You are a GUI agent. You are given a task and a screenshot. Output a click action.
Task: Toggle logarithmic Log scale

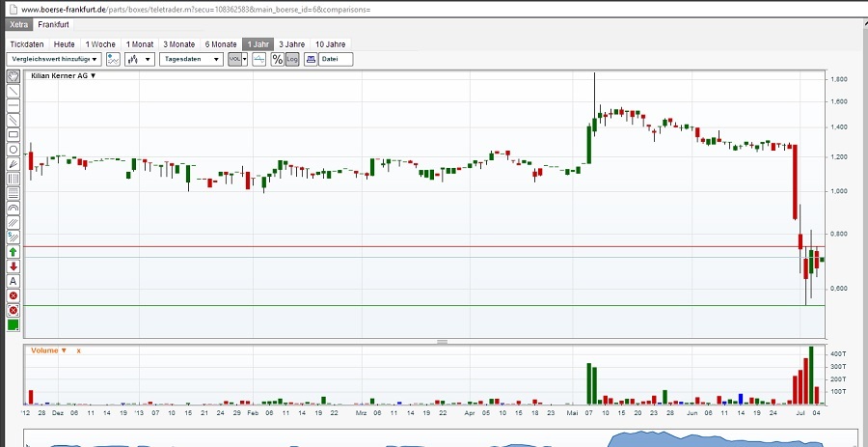(x=292, y=59)
